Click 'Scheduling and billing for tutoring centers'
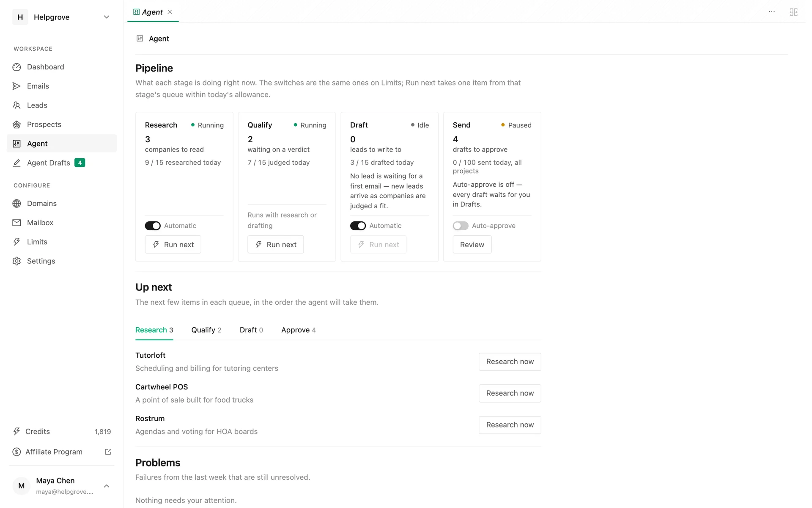 click(x=207, y=368)
